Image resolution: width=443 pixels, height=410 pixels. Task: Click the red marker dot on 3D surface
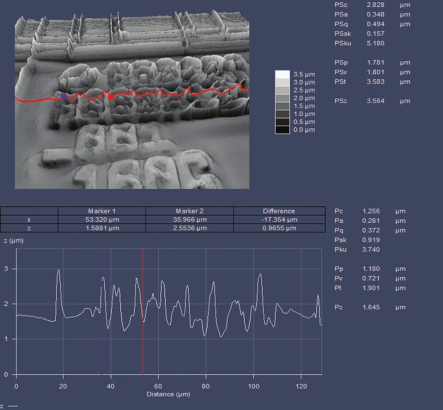point(111,97)
